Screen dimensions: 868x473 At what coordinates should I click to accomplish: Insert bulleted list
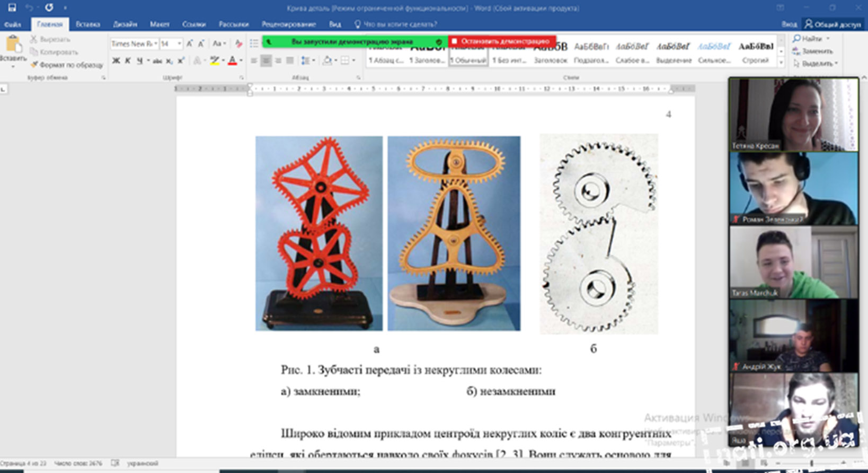coord(254,43)
